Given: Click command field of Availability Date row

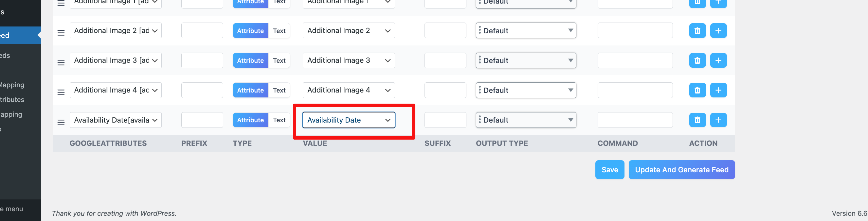Looking at the screenshot, I should [635, 120].
